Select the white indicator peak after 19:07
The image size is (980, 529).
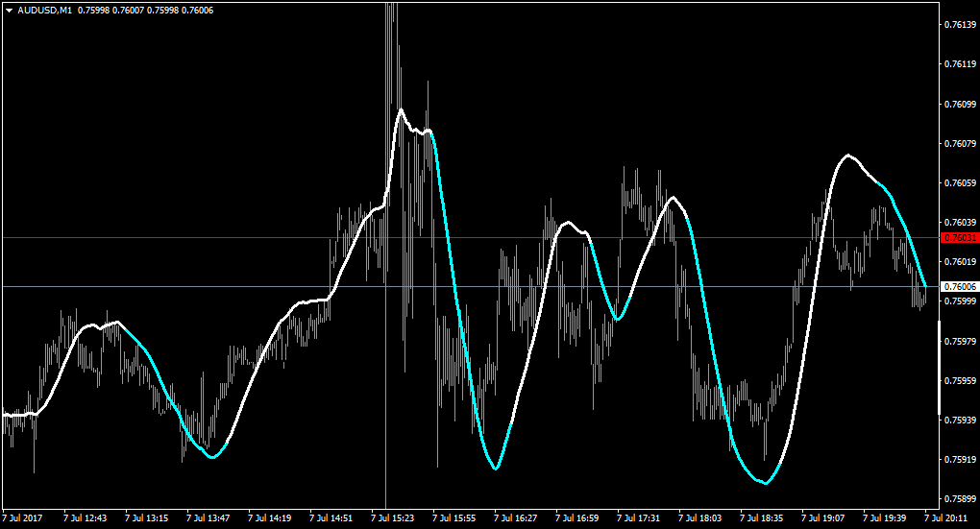[x=848, y=155]
